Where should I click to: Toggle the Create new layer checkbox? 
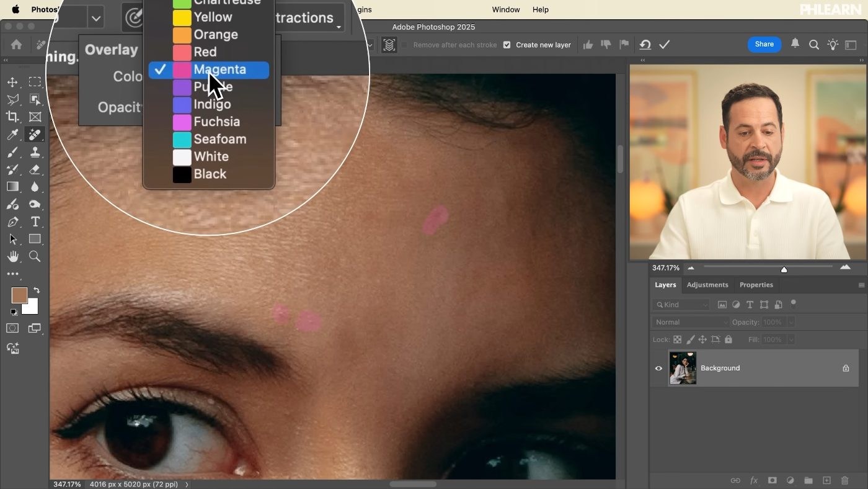pos(507,45)
